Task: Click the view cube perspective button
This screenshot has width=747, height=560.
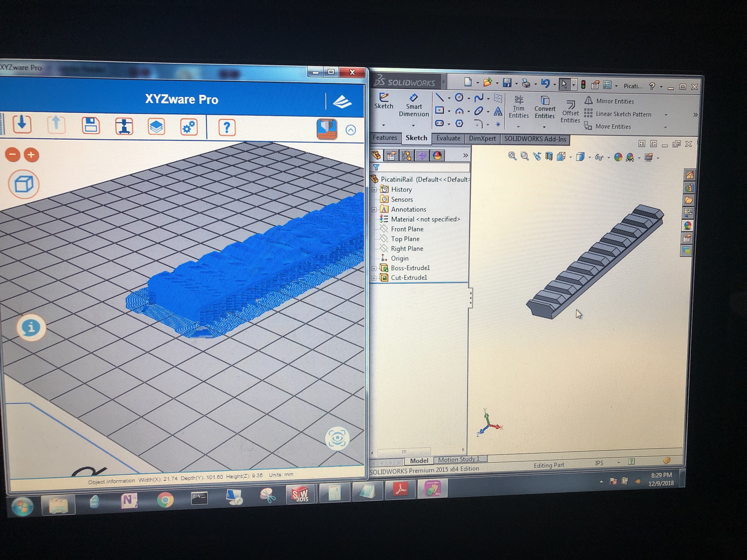Action: [24, 184]
